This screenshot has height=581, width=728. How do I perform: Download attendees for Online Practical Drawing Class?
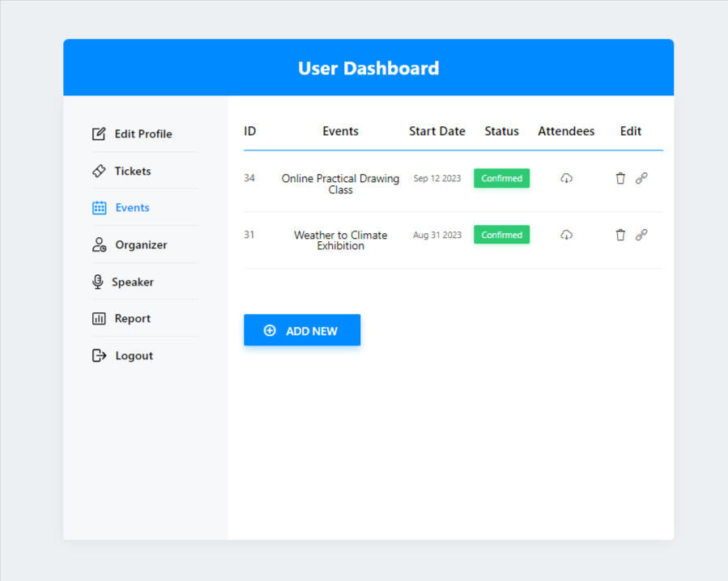[566, 178]
